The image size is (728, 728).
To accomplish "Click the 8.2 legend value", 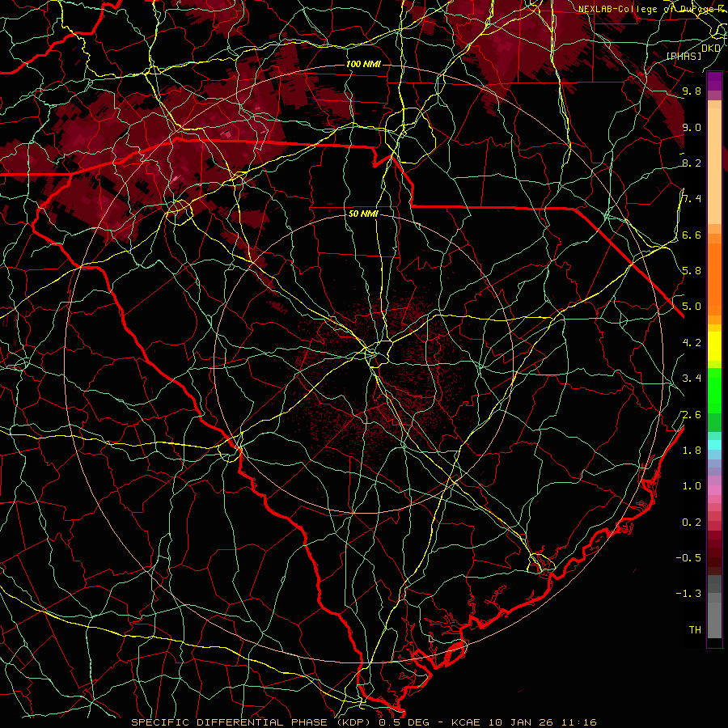I will pos(692,163).
